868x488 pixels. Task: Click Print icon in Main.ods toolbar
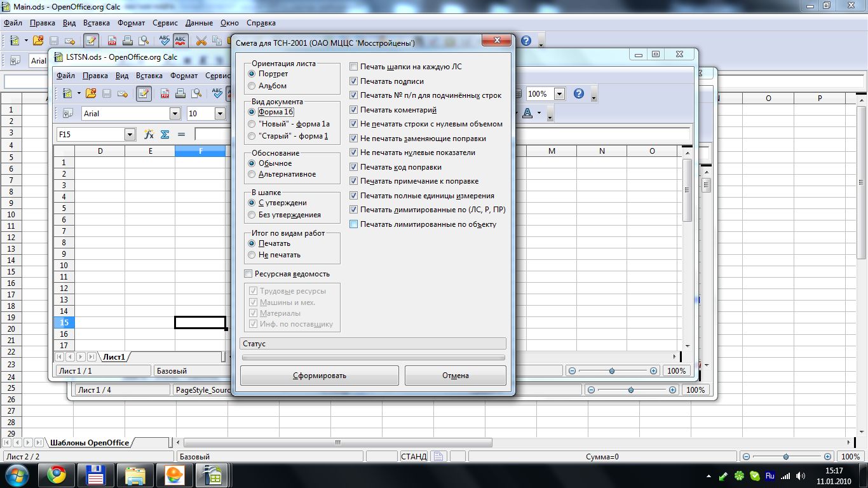click(x=128, y=41)
